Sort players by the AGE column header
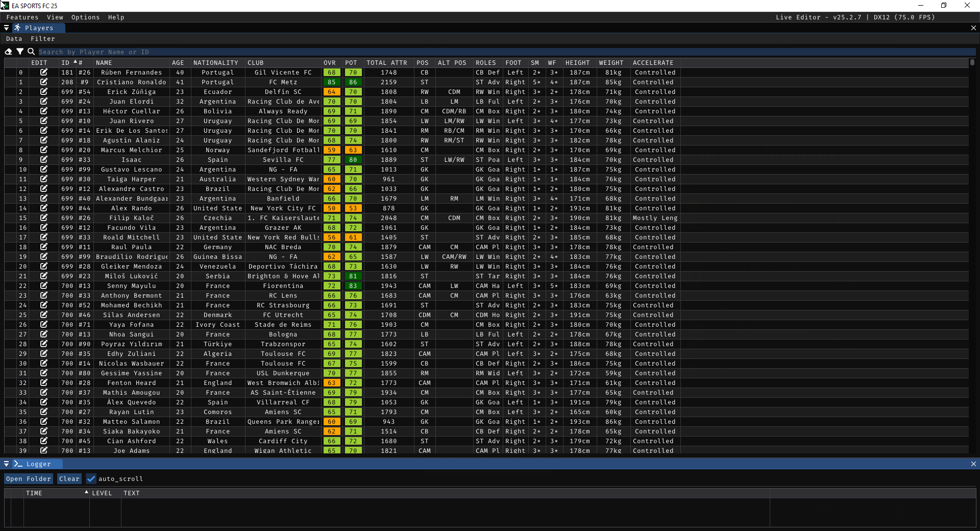The image size is (980, 531). (178, 63)
